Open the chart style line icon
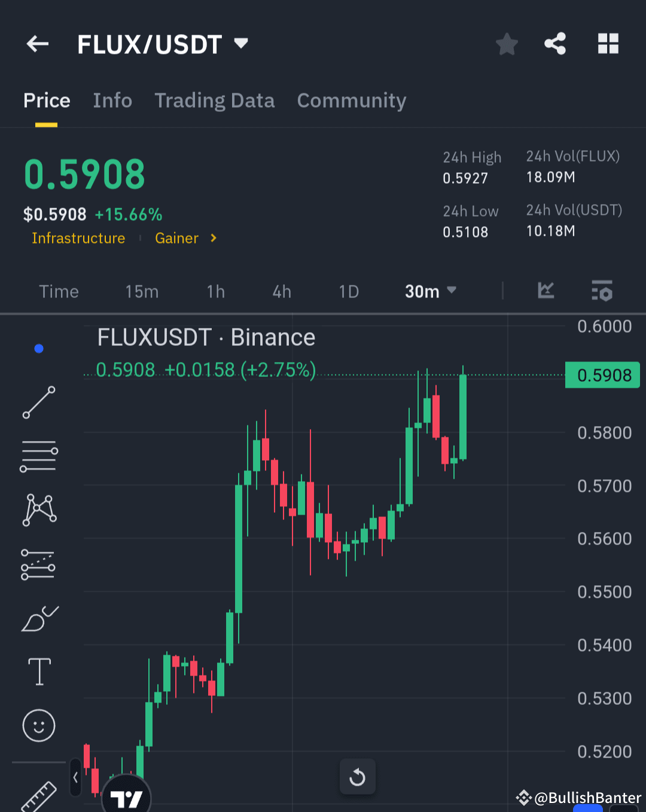The width and height of the screenshot is (646, 812). (x=545, y=291)
